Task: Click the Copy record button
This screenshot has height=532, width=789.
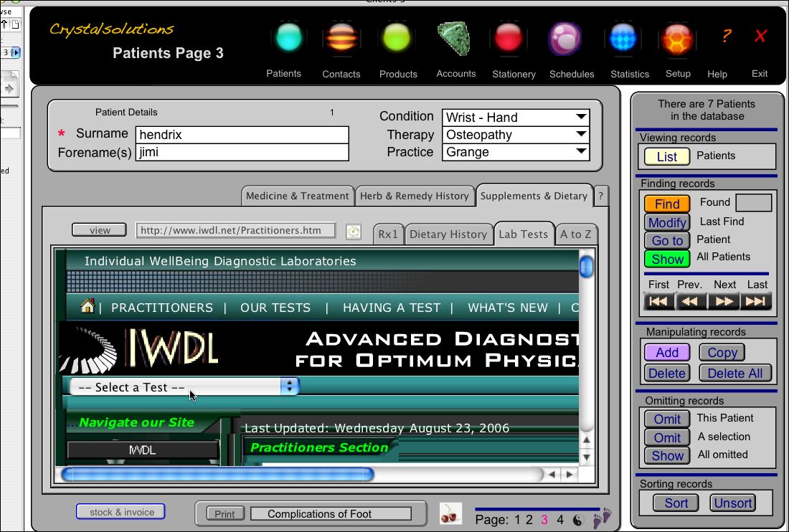Action: (722, 353)
